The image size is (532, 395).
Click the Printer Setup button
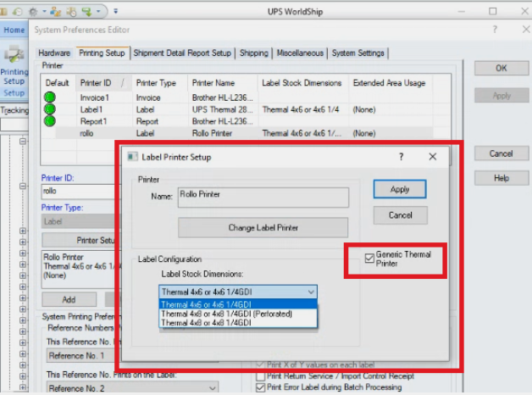80,240
